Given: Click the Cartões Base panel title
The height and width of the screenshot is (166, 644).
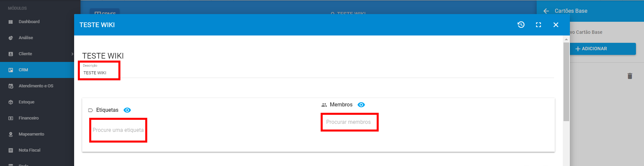Looking at the screenshot, I should coord(571,11).
